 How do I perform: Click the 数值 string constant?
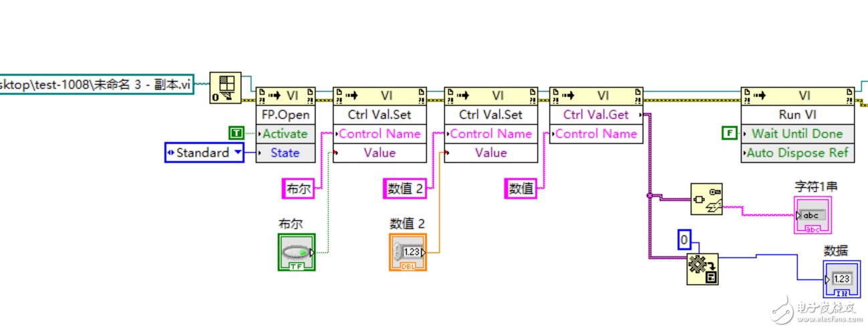click(x=521, y=189)
